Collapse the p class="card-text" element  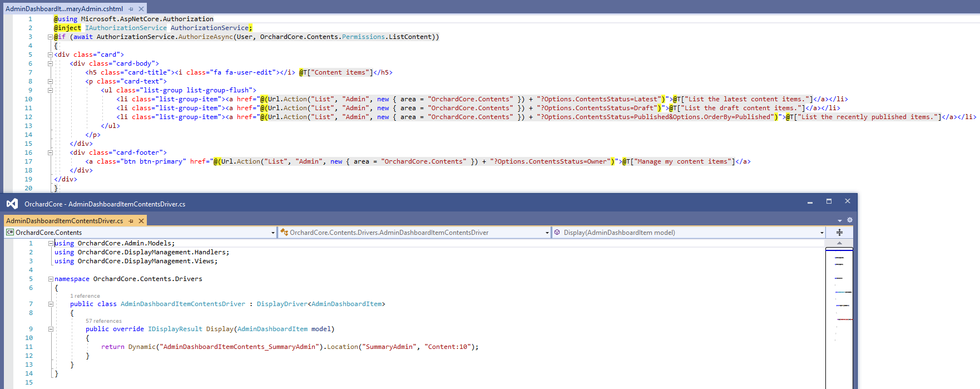click(50, 81)
